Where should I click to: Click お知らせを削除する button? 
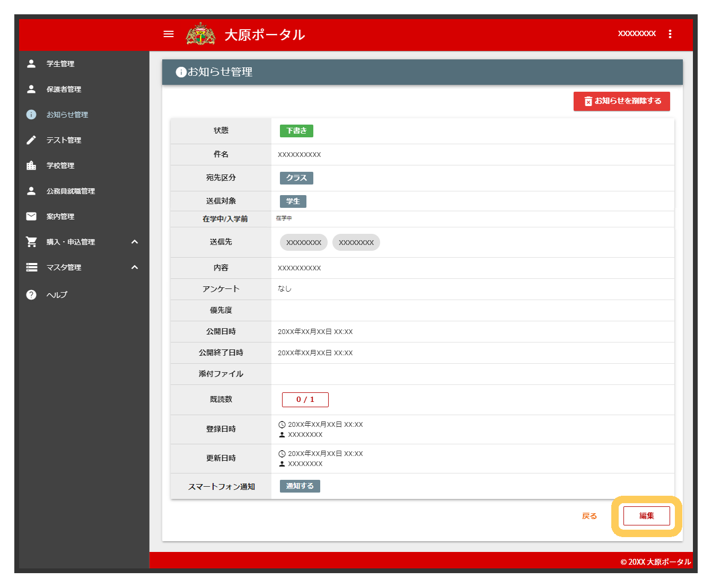click(622, 101)
